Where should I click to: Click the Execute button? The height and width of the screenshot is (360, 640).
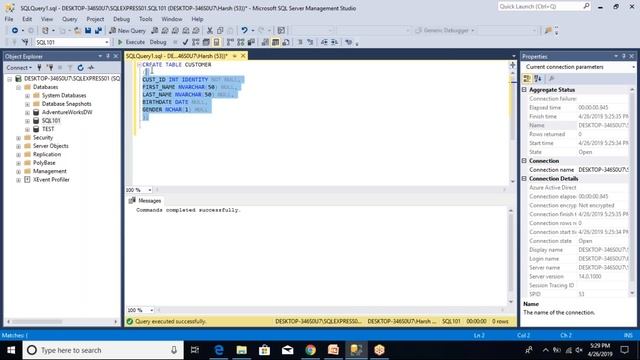click(131, 42)
